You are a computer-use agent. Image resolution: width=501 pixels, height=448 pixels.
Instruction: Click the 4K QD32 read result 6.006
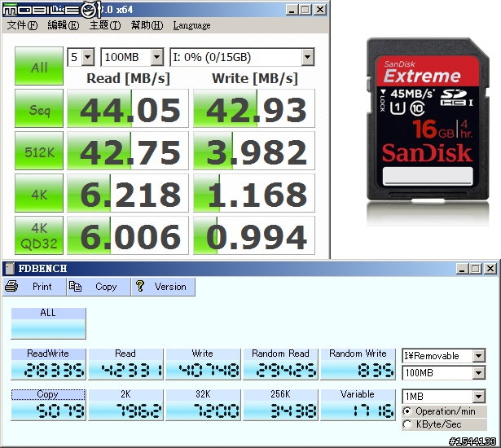(128, 235)
